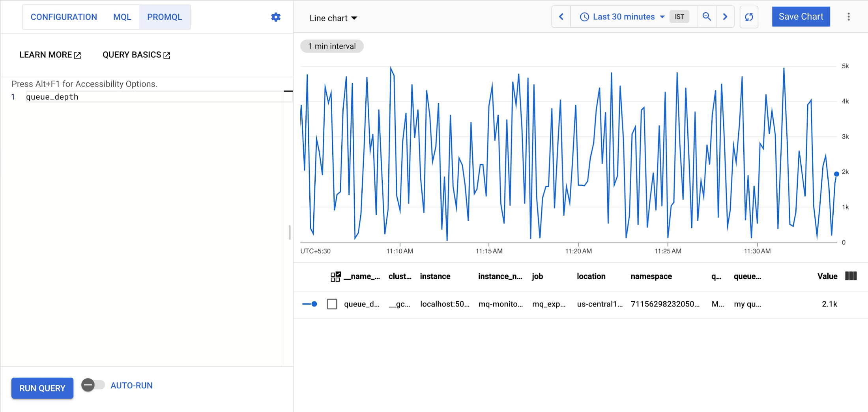Go to next time range arrow
This screenshot has width=868, height=412.
coord(725,17)
